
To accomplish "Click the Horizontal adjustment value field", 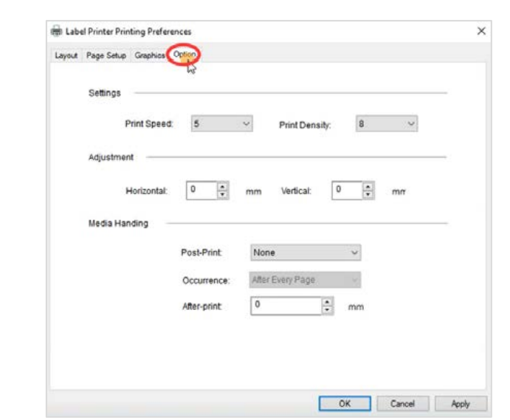I will click(201, 190).
